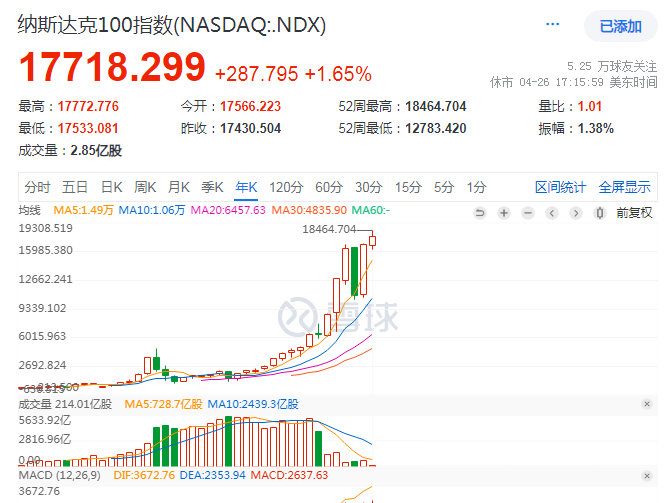The height and width of the screenshot is (503, 671).
Task: Toggle the candlestick style icon
Action: tap(600, 213)
